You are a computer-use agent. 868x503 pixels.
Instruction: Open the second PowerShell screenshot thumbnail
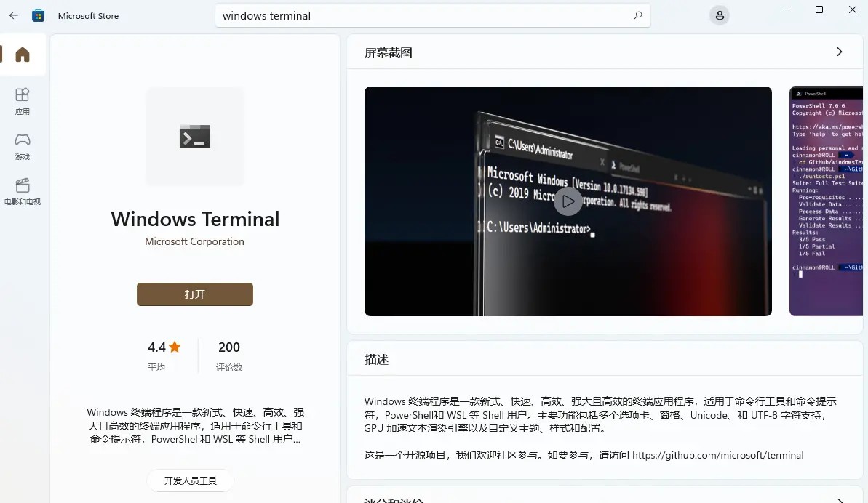(x=828, y=201)
